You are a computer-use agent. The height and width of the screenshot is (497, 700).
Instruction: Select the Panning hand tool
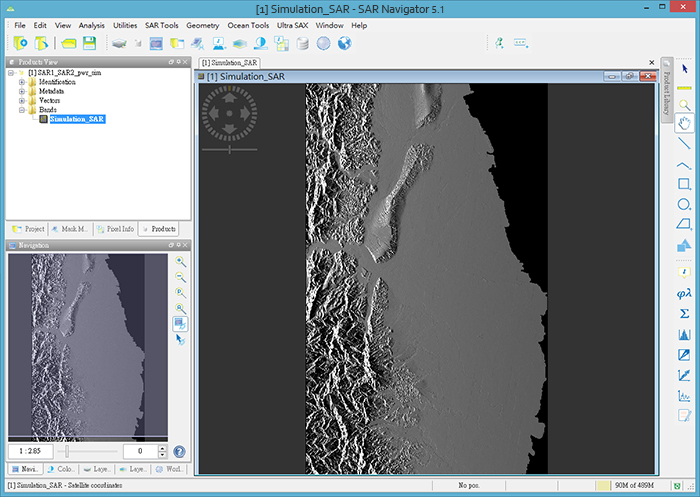pos(684,124)
